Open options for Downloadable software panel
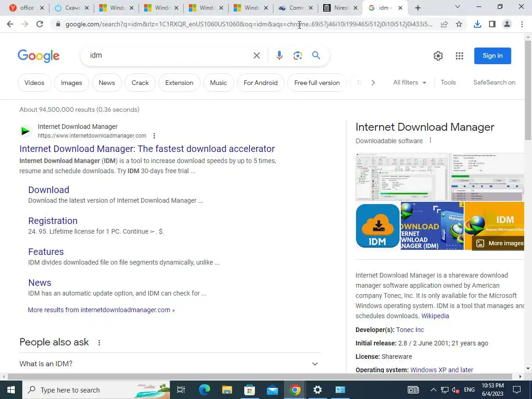Screen dimensions: 532x399 coord(430,140)
